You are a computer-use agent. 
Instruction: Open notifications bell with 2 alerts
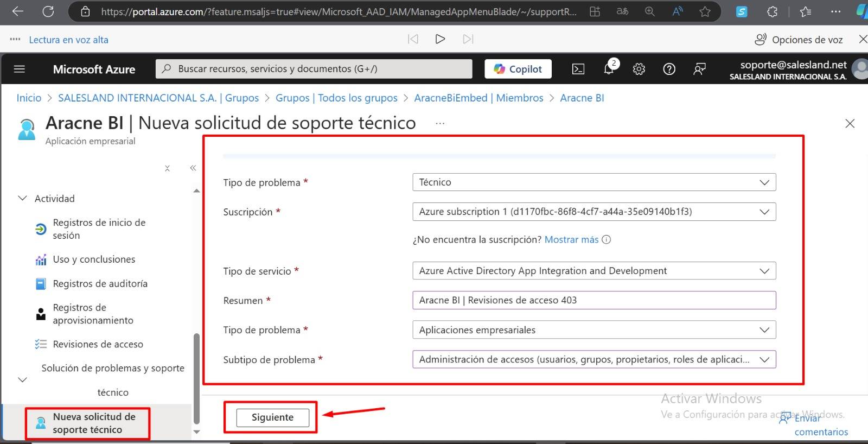click(x=609, y=69)
